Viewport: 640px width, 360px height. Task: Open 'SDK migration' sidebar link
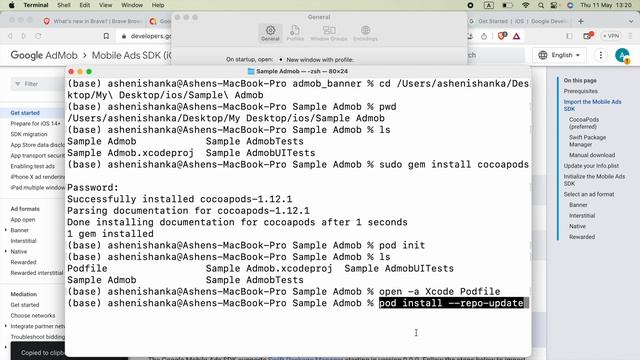[x=29, y=134]
